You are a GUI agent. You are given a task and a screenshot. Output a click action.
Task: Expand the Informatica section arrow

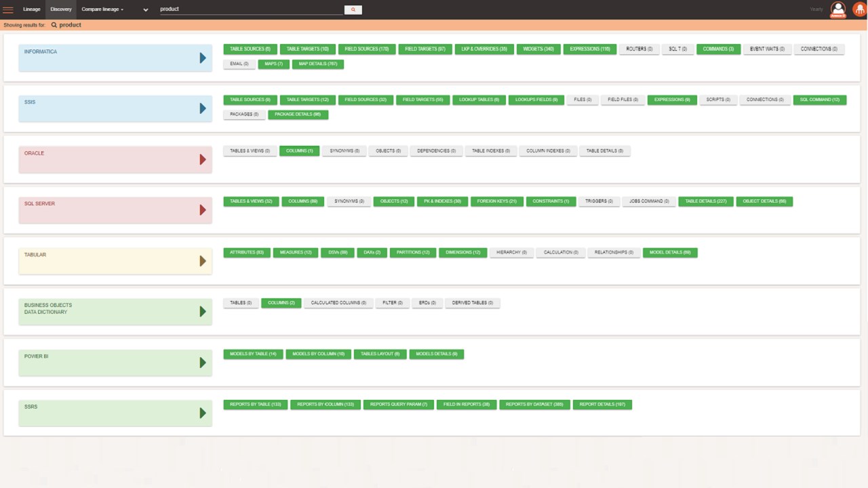(x=203, y=58)
